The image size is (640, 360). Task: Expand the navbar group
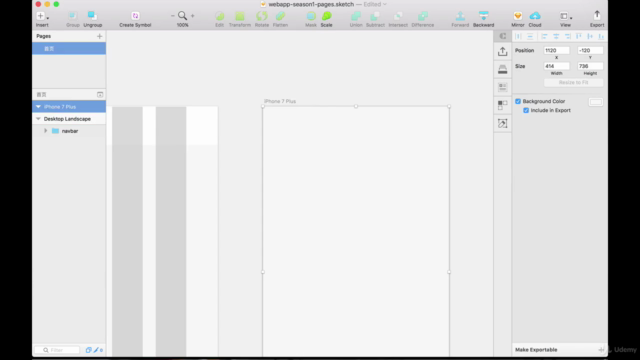pyautogui.click(x=46, y=131)
